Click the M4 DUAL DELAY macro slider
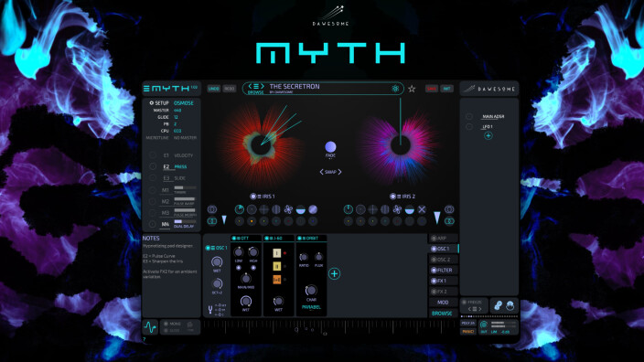 (x=185, y=221)
